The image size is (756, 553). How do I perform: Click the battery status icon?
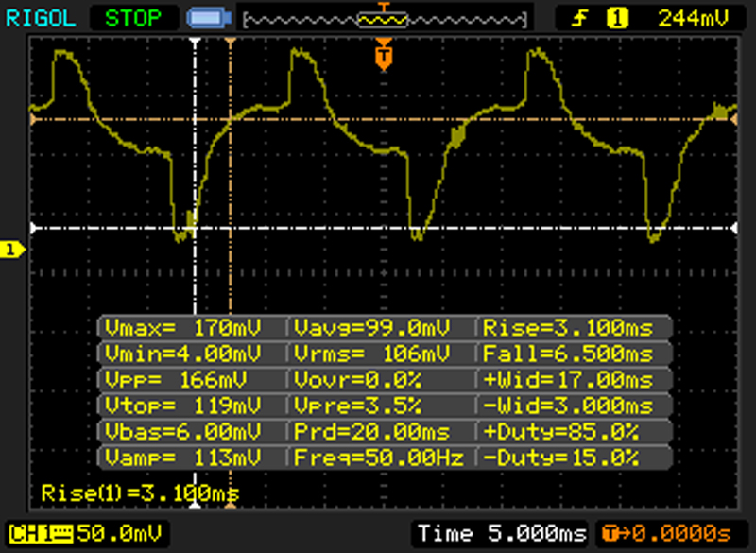tap(209, 18)
